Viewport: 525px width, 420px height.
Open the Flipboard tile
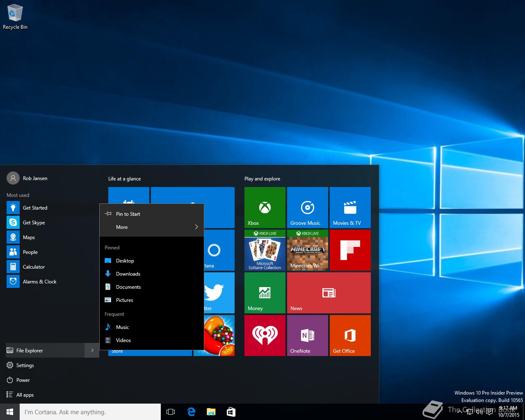350,250
